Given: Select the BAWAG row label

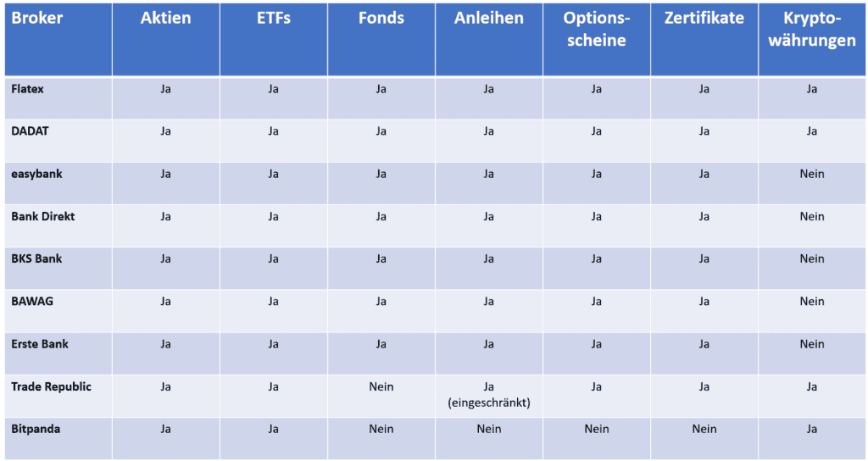Looking at the screenshot, I should pyautogui.click(x=32, y=301).
